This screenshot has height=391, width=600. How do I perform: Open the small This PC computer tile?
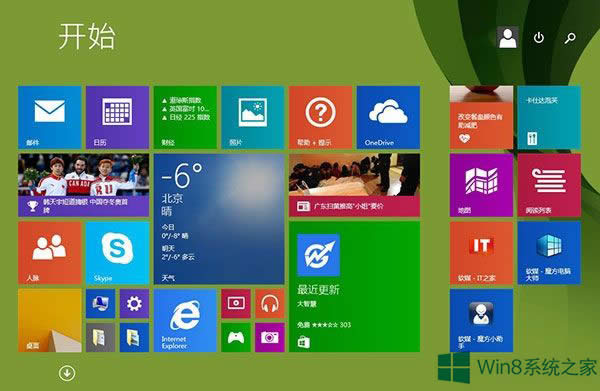tap(101, 304)
